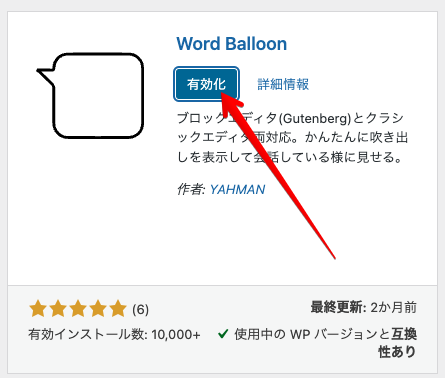This screenshot has width=445, height=378.
Task: Click the second gold rating star
Action: pyautogui.click(x=58, y=309)
